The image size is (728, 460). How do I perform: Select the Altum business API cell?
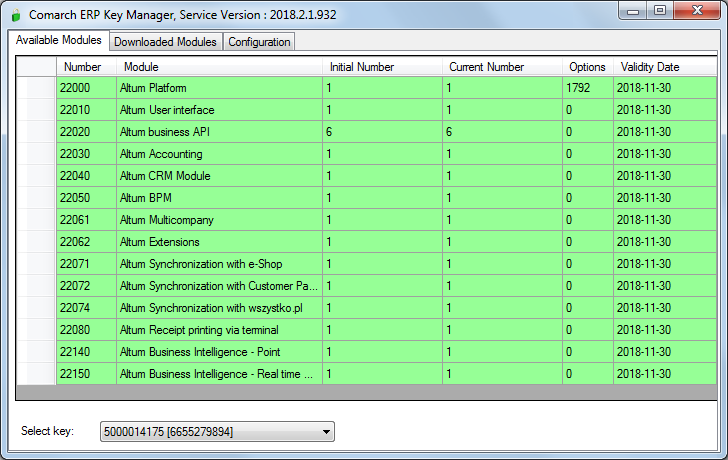219,132
